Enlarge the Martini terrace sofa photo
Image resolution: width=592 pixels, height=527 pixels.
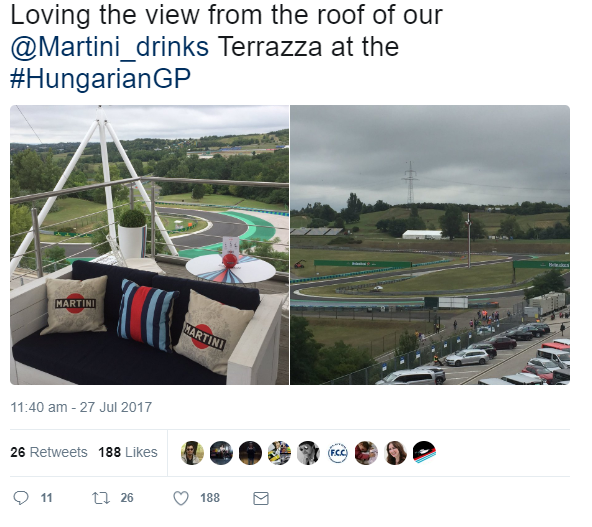click(150, 245)
